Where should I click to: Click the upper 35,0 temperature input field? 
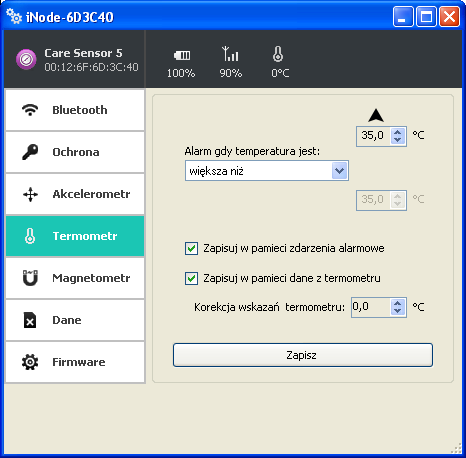point(374,136)
